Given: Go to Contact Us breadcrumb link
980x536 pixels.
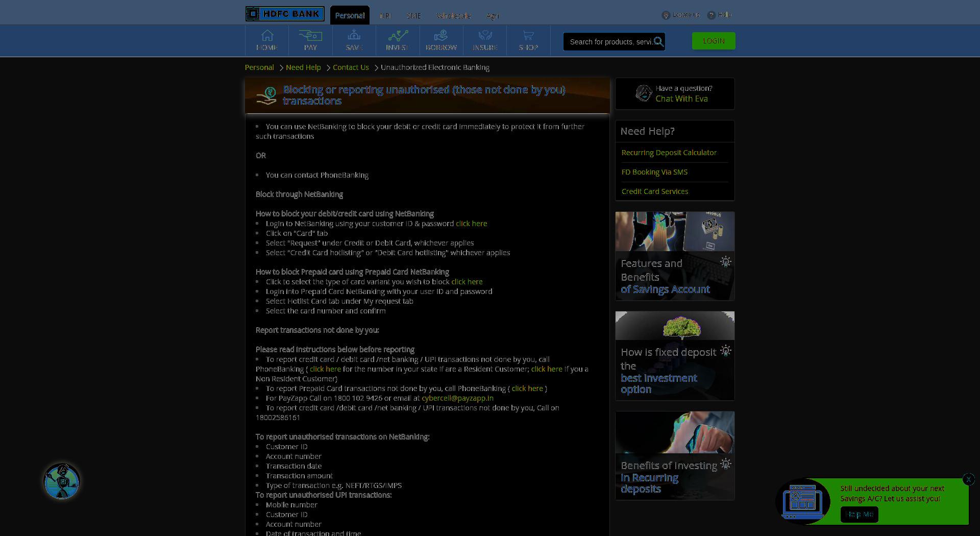Looking at the screenshot, I should click(x=351, y=67).
